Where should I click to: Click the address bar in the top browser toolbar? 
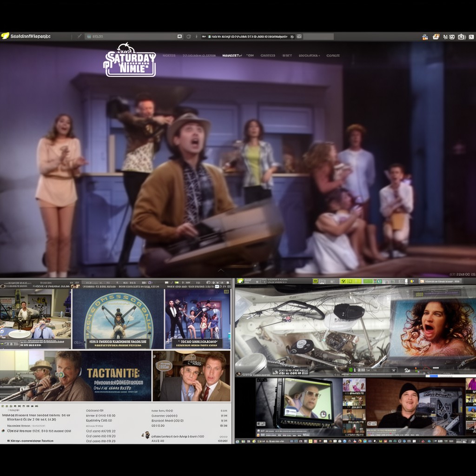248,36
